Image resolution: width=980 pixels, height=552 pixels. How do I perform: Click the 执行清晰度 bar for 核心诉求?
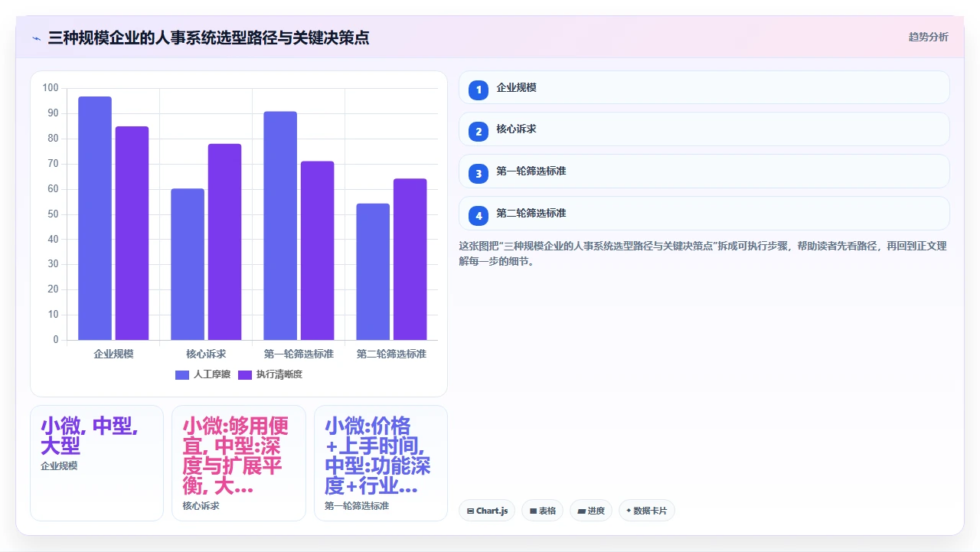click(224, 242)
